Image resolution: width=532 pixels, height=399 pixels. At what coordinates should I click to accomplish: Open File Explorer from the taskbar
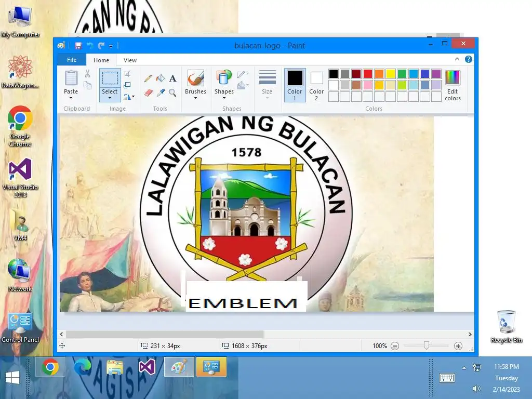115,367
